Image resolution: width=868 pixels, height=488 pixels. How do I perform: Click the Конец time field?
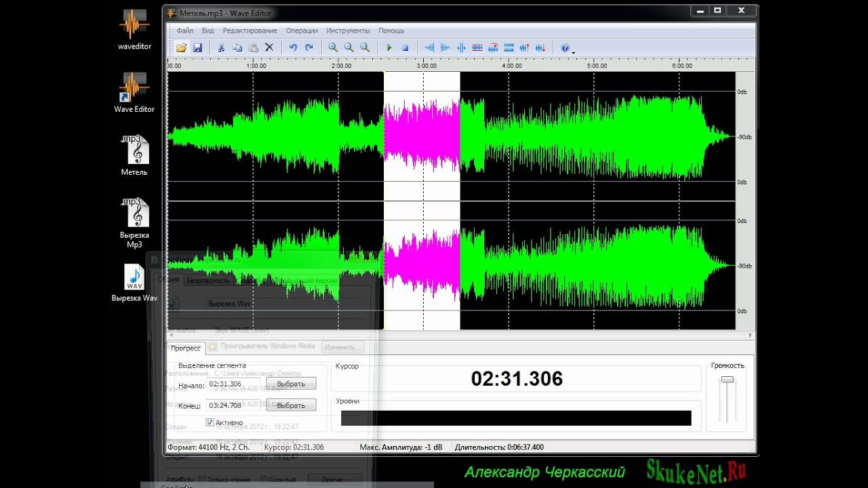coord(234,405)
